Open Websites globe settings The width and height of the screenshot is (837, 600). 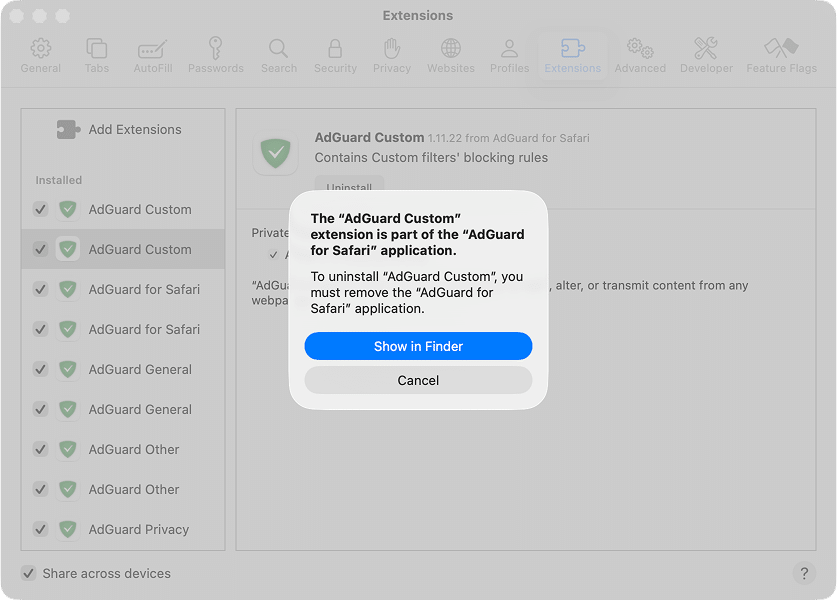point(451,56)
